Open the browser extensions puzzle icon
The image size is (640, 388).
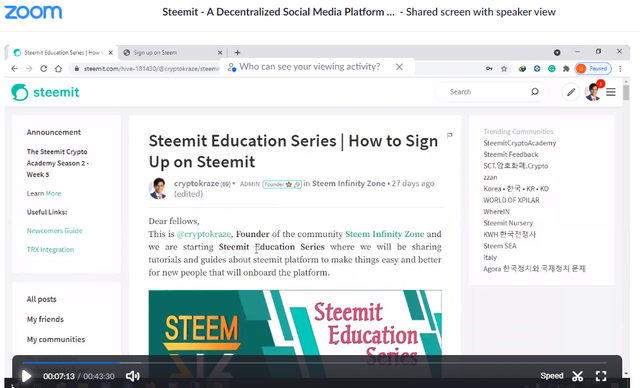[x=566, y=69]
